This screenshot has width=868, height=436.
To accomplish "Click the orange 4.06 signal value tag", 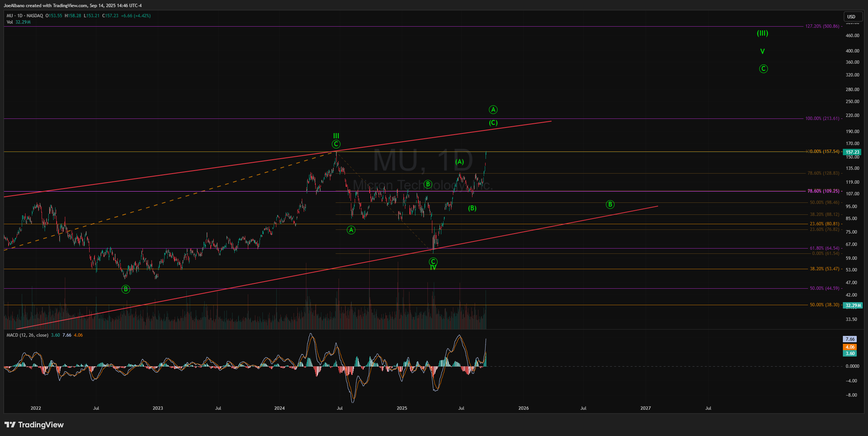I will [850, 347].
